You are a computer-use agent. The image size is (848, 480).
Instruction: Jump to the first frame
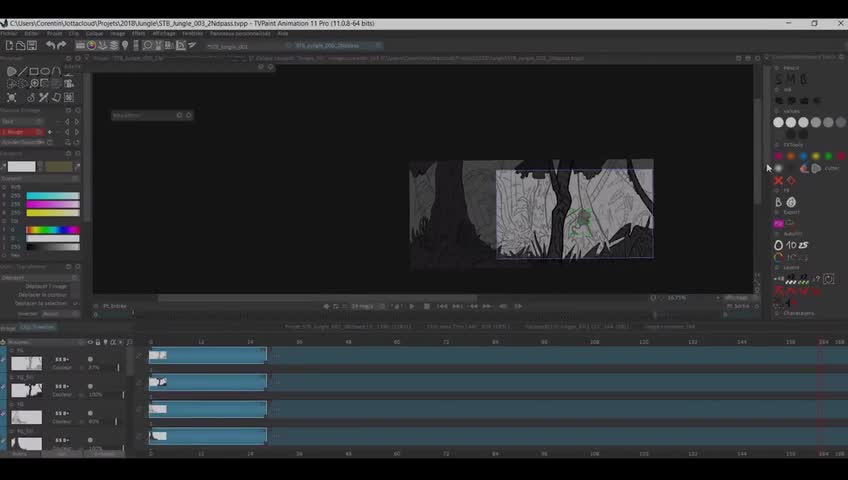442,306
